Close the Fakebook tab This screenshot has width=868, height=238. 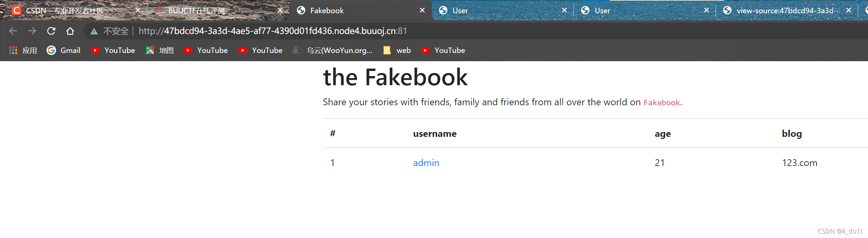coord(422,11)
